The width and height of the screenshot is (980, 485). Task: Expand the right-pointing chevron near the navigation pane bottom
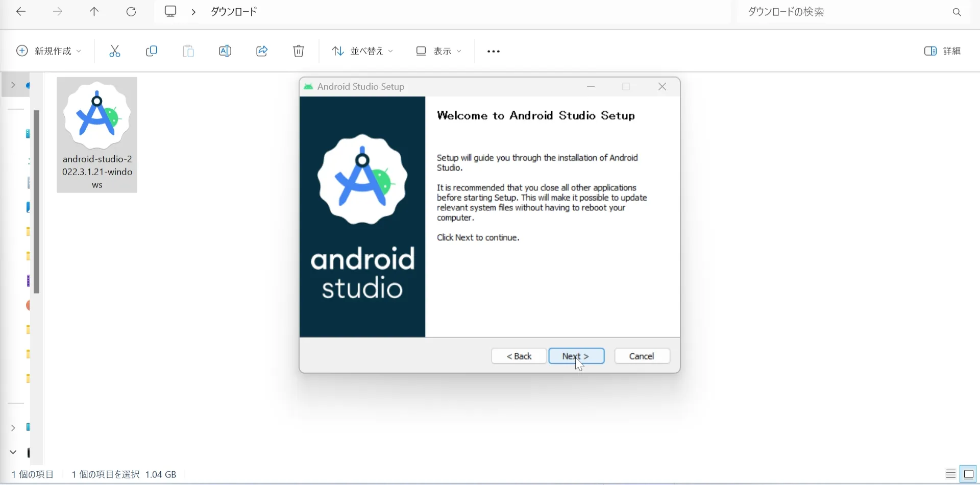[x=13, y=428]
